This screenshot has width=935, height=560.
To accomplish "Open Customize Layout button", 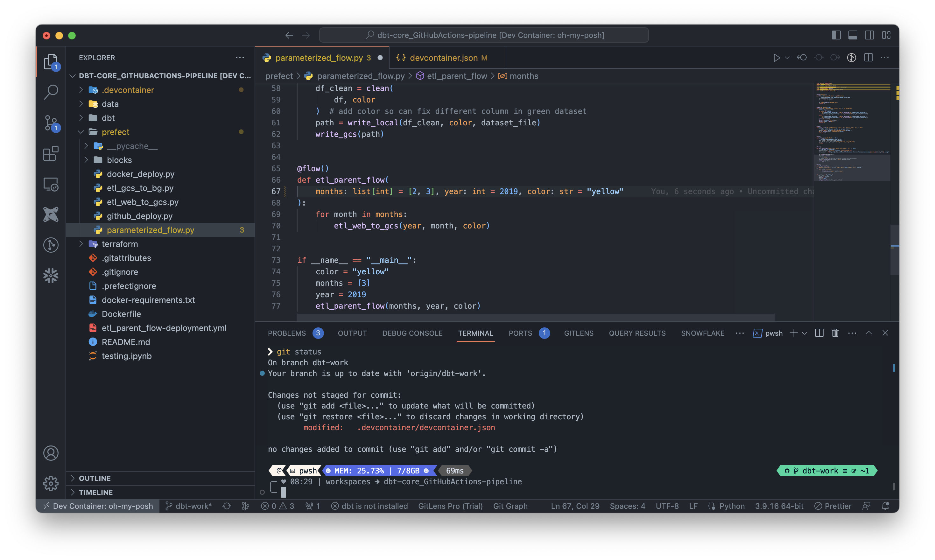I will [x=886, y=35].
